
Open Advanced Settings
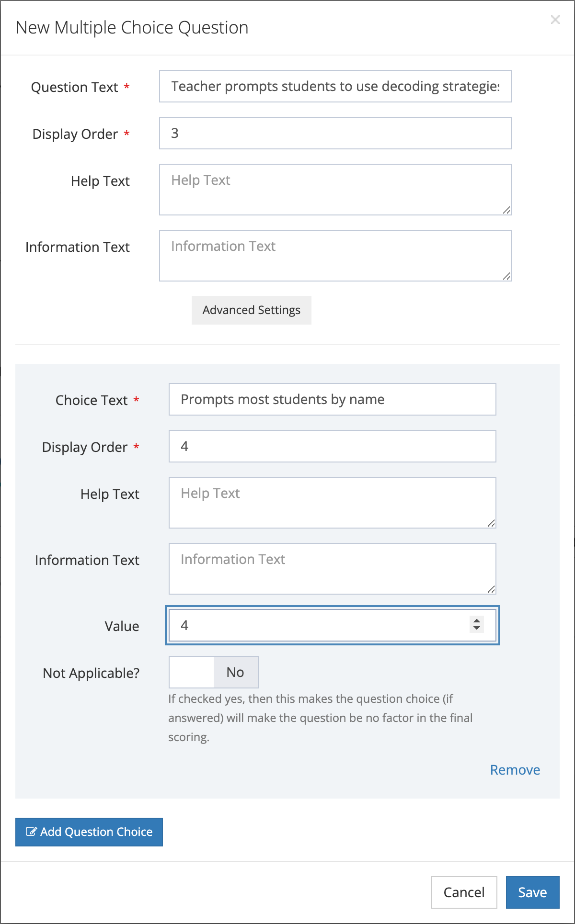click(252, 310)
